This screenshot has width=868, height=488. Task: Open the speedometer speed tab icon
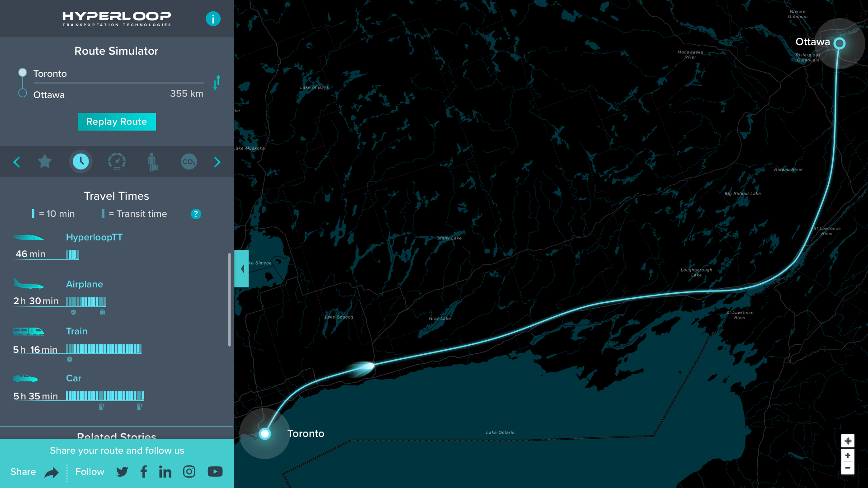point(117,161)
